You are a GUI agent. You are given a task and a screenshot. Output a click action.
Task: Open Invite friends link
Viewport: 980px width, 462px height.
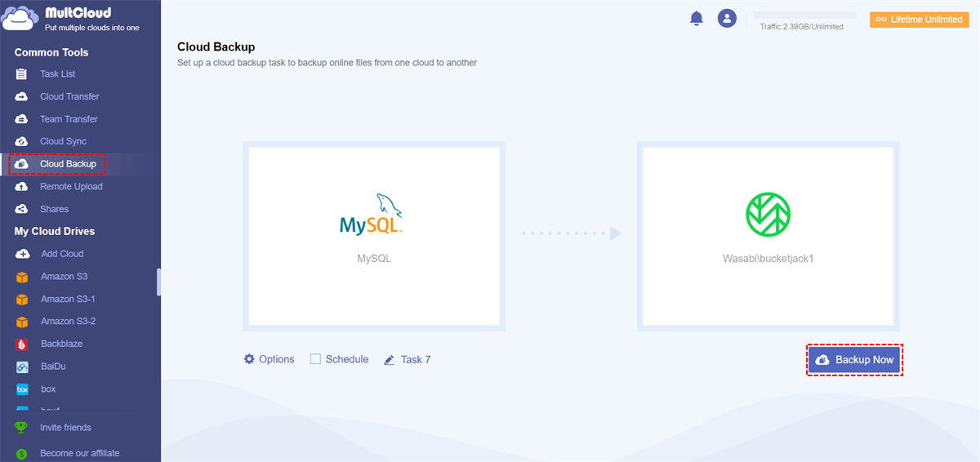pos(65,428)
